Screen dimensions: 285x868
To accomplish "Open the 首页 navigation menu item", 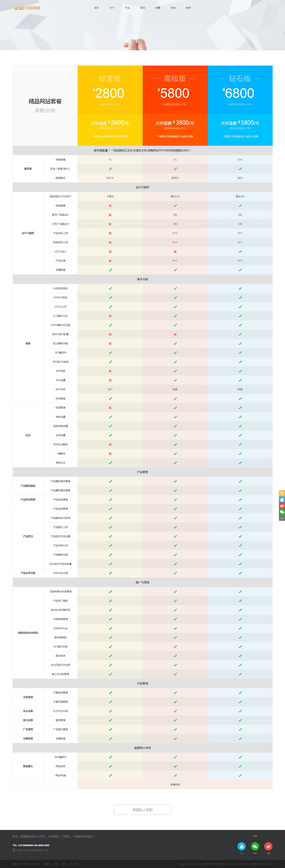I will coord(97,8).
